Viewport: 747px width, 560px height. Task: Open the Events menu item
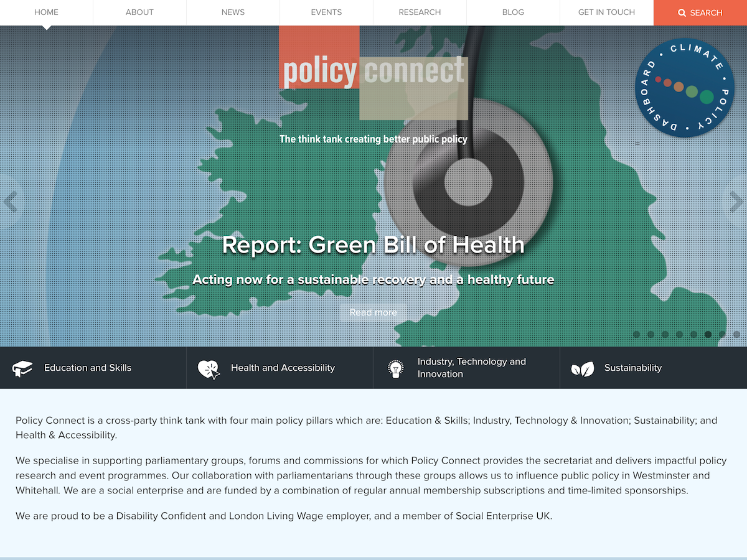pyautogui.click(x=327, y=12)
